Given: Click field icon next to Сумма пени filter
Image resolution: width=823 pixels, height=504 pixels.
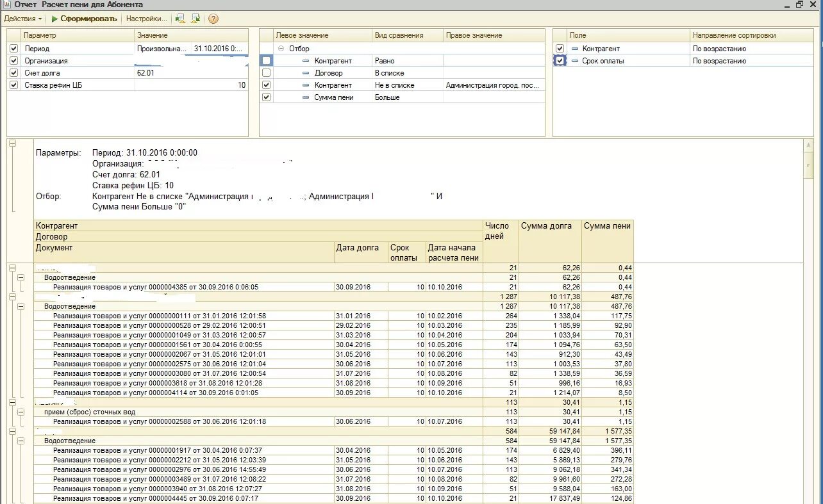Looking at the screenshot, I should (306, 97).
